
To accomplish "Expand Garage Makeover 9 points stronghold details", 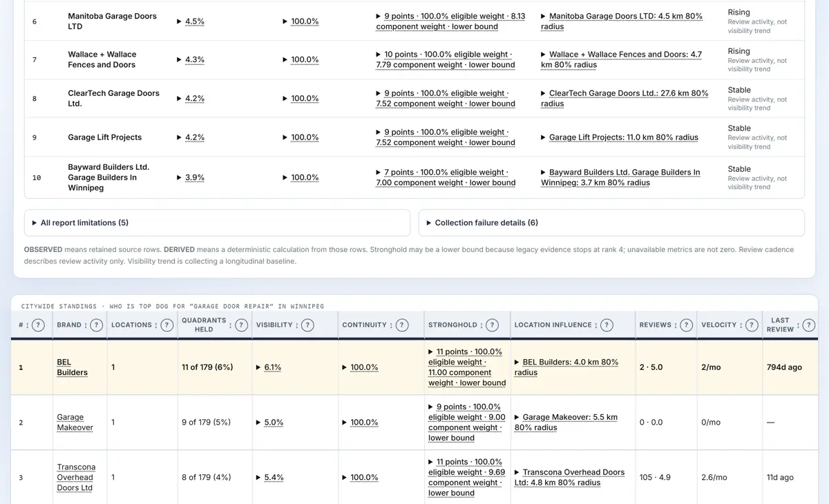I will pyautogui.click(x=467, y=422).
